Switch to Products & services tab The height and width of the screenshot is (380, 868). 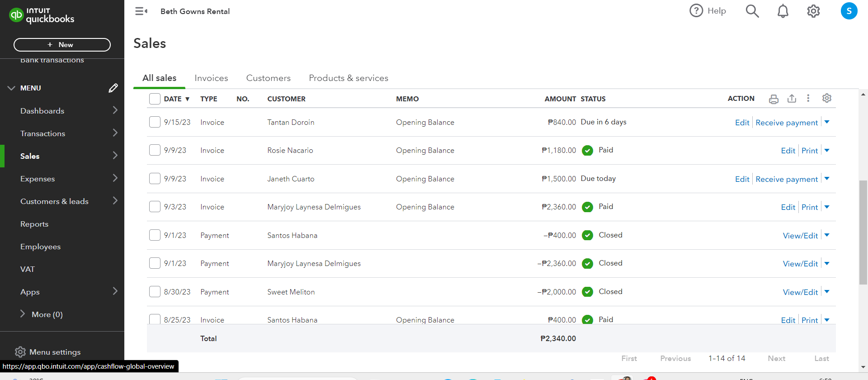point(349,78)
